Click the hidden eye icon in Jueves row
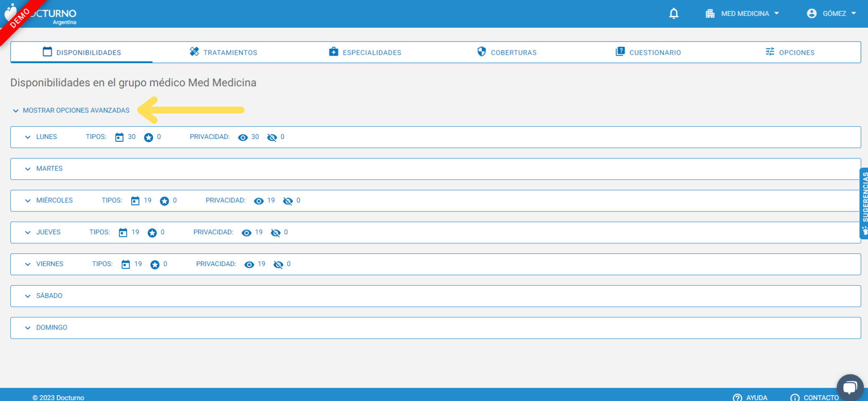Screen dimensions: 868x401 [275, 233]
